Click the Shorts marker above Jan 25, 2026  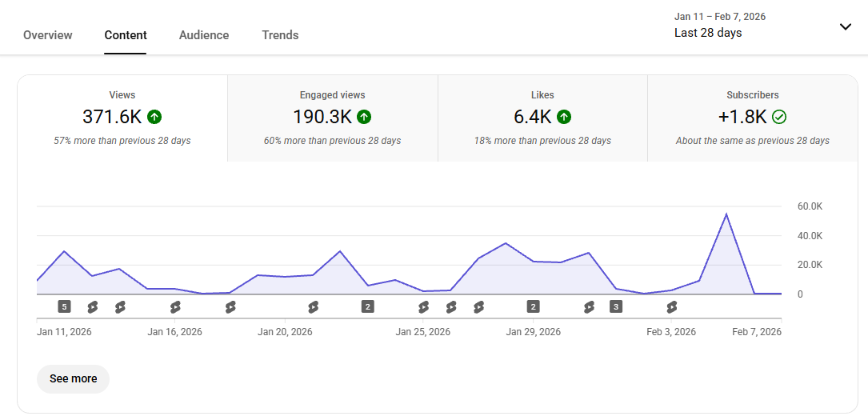click(424, 306)
